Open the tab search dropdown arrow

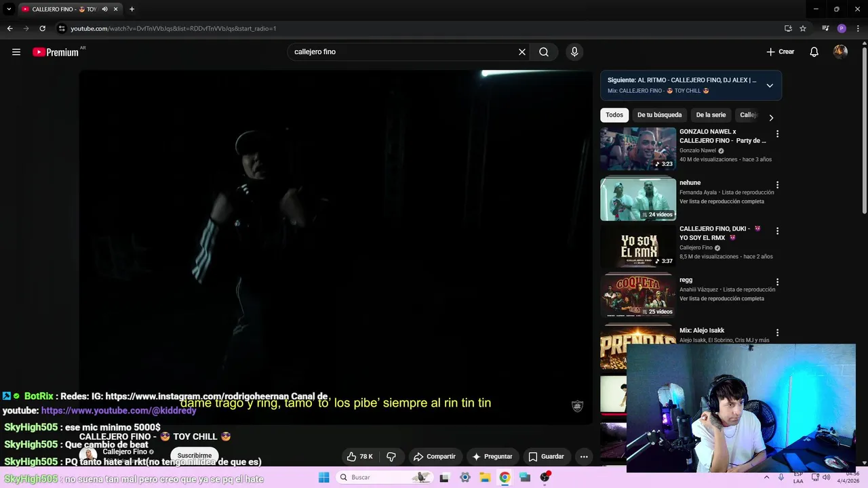[x=9, y=9]
